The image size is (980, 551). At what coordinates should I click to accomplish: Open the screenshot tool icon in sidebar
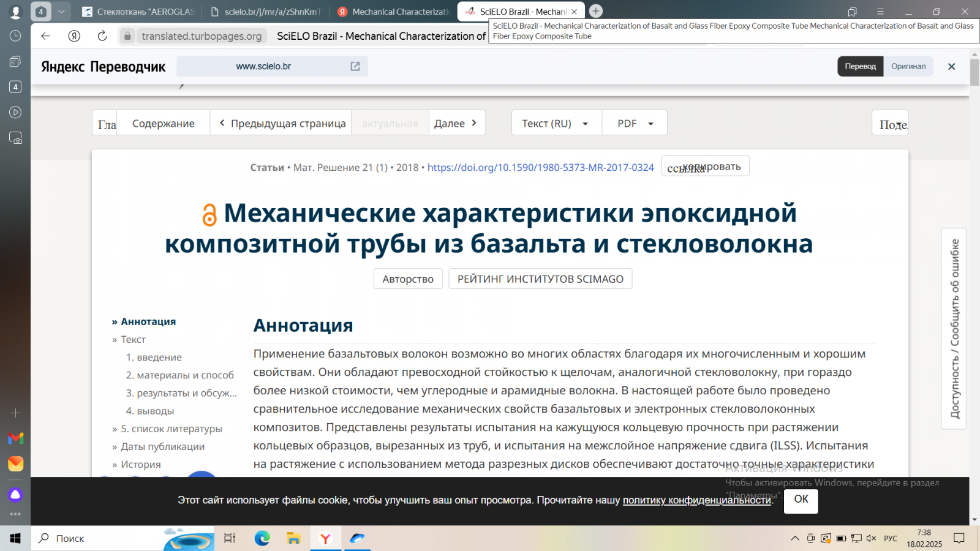point(15,138)
